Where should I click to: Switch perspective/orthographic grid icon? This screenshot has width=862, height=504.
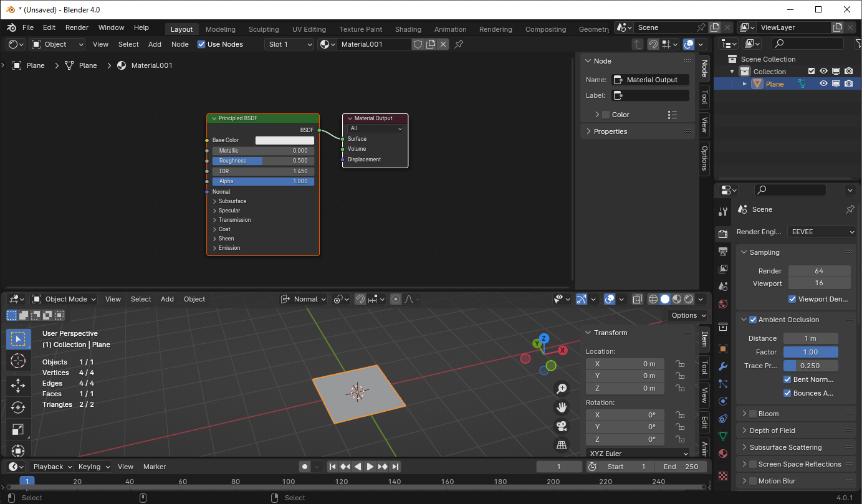click(x=562, y=445)
